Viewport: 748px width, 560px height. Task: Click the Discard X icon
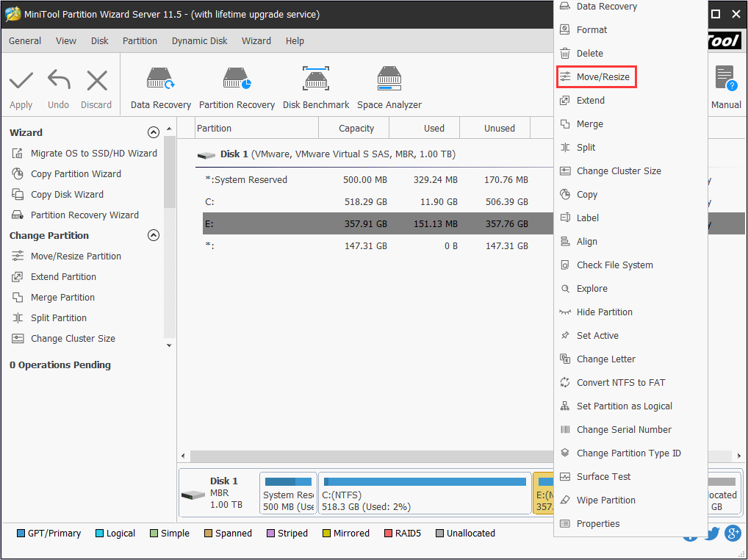pos(97,81)
